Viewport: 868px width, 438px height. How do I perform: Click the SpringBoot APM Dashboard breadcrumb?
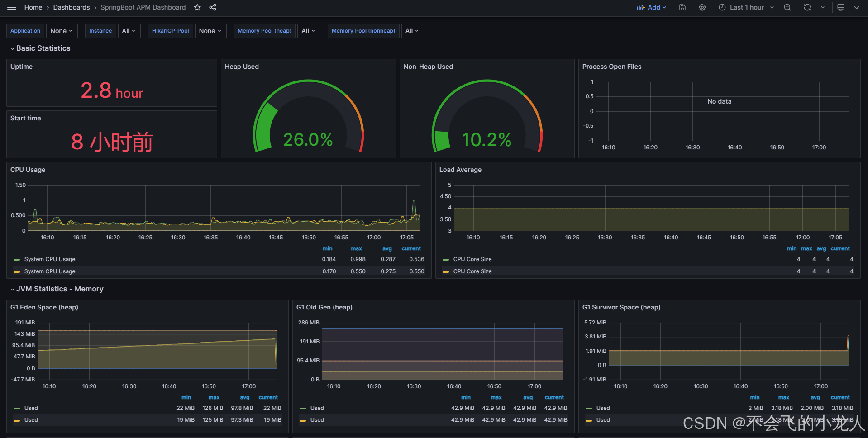point(143,7)
